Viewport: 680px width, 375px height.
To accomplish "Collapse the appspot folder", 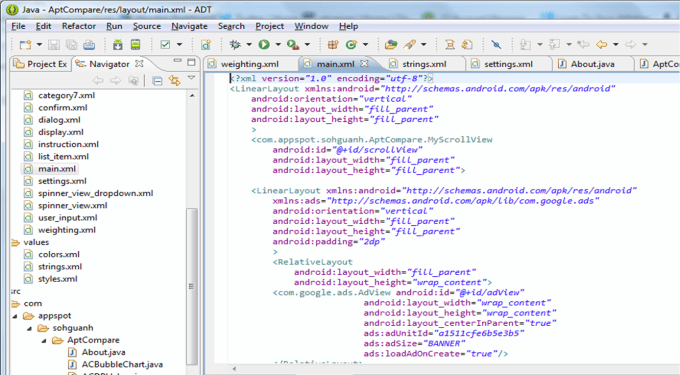I will pyautogui.click(x=15, y=316).
